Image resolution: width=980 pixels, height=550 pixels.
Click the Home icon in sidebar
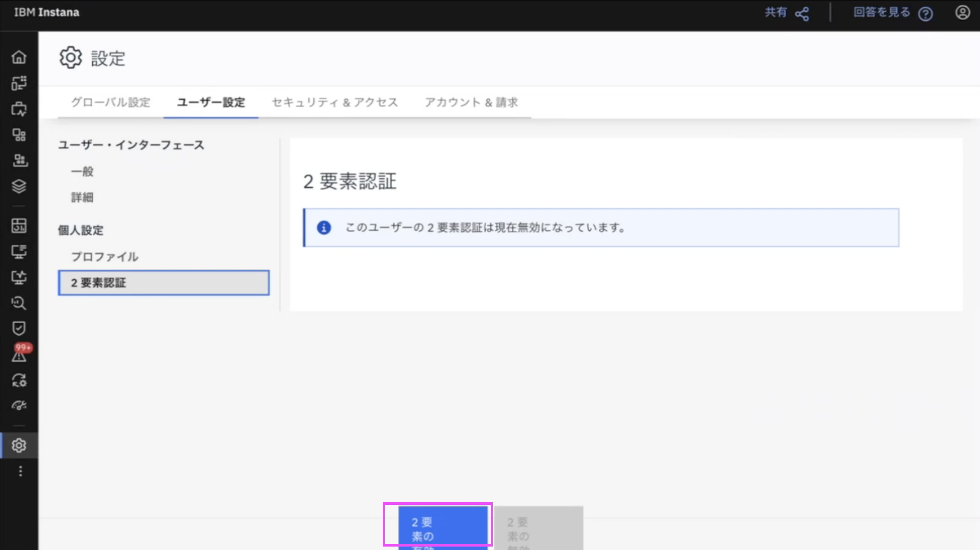19,57
